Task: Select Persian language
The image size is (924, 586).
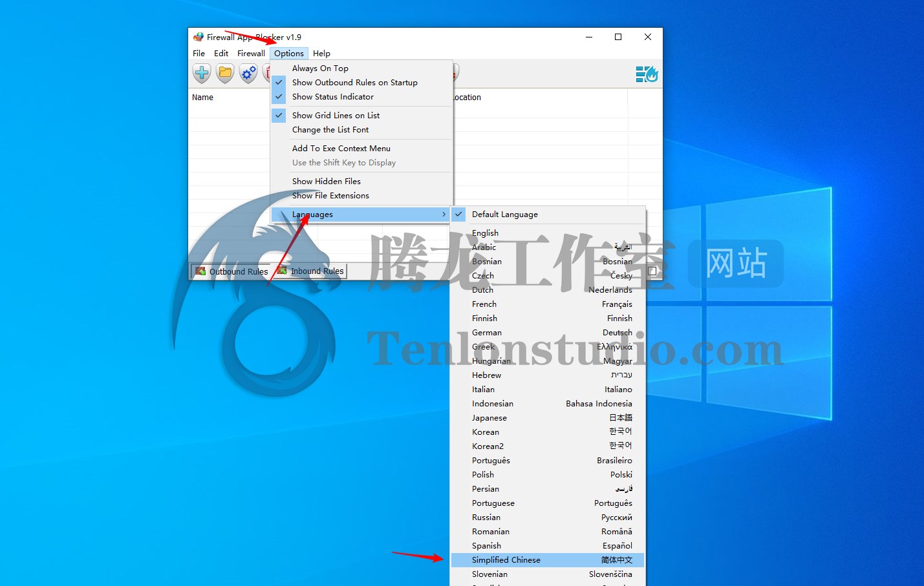Action: (x=548, y=489)
